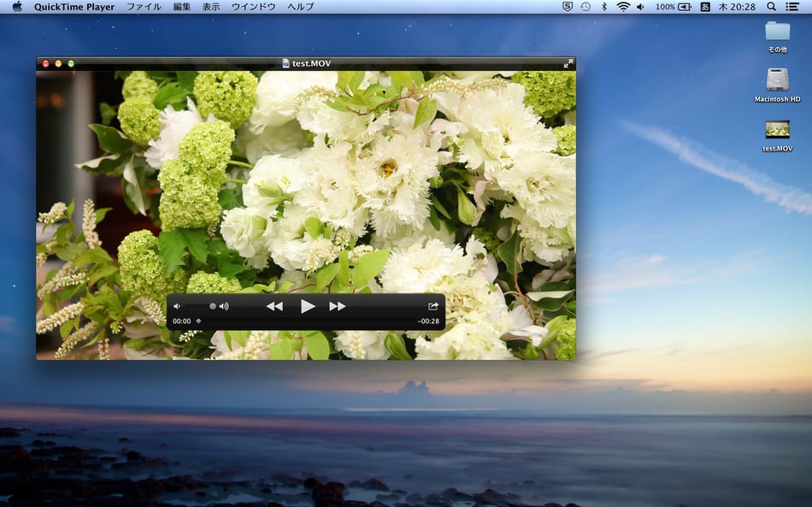Click the volume slider knob
Viewport: 812px width, 507px height.
point(213,306)
